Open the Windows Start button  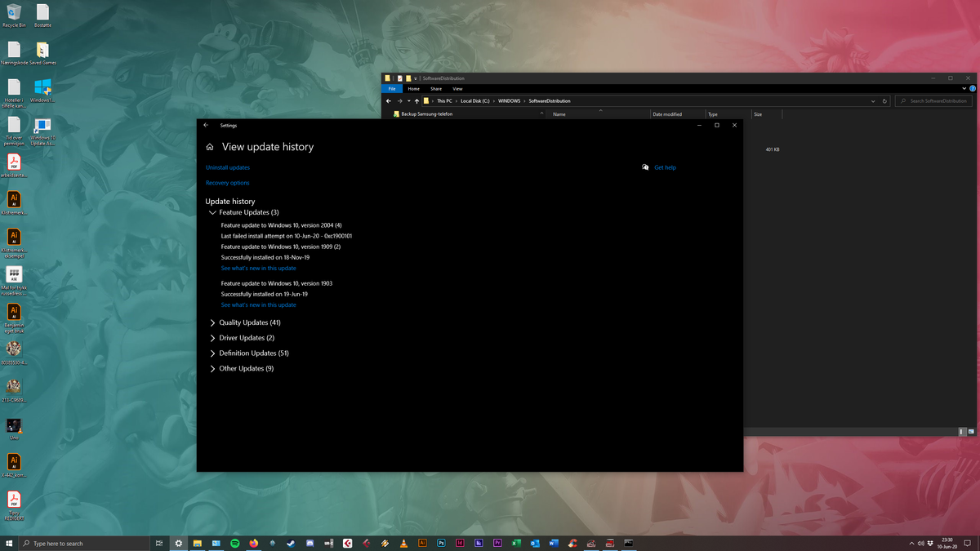[9, 543]
